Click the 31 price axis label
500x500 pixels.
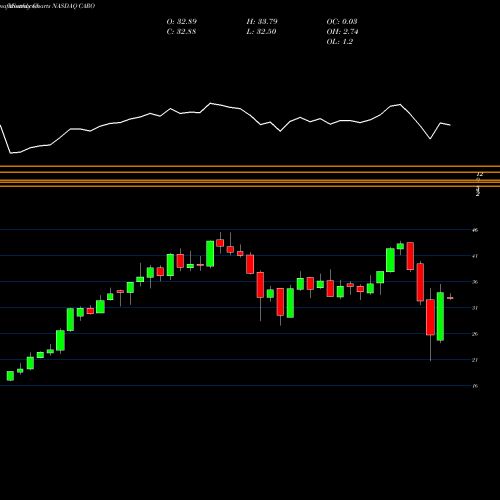475,308
